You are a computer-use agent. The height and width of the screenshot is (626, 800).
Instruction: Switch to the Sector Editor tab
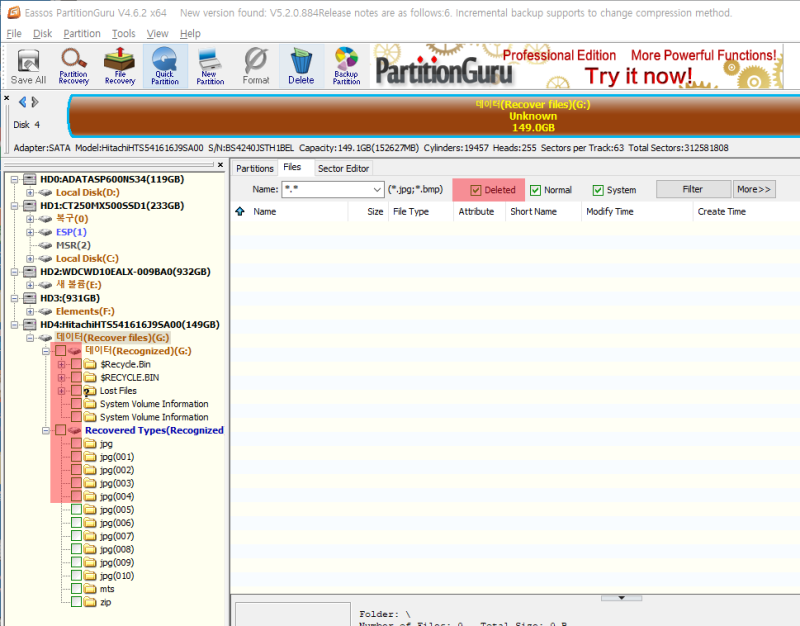click(x=343, y=168)
